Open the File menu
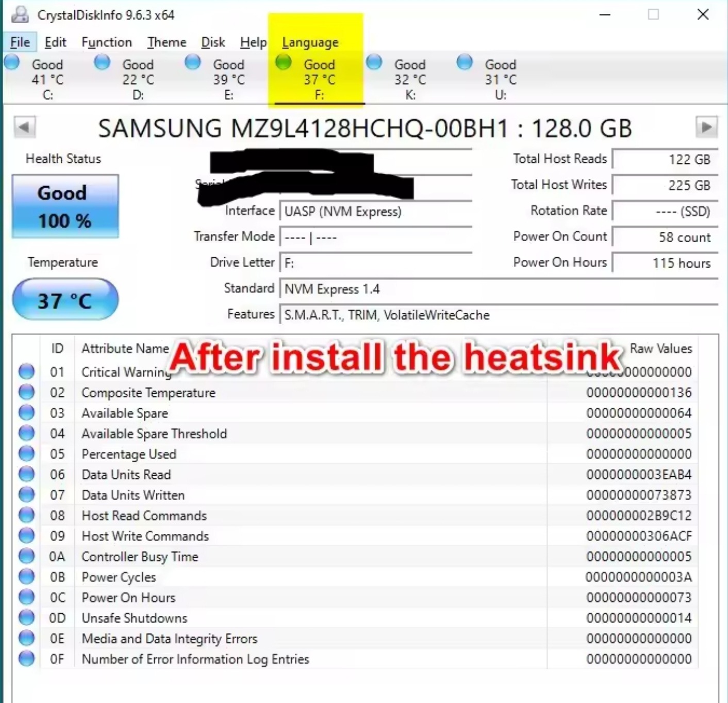Screen dimensions: 728x703 (x=20, y=42)
